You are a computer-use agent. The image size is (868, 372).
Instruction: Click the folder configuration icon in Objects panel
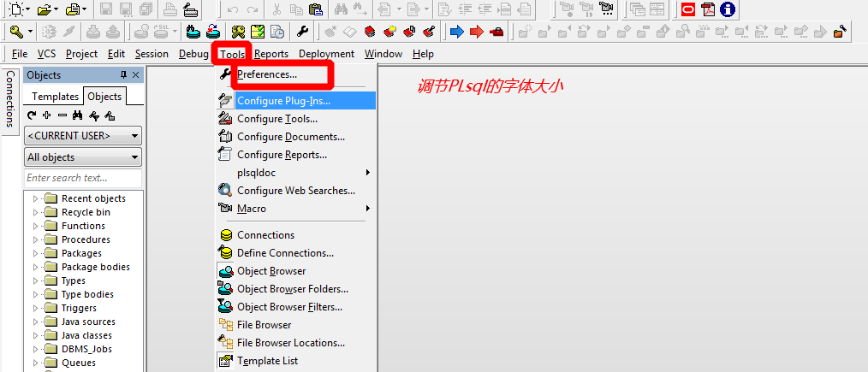[x=110, y=115]
